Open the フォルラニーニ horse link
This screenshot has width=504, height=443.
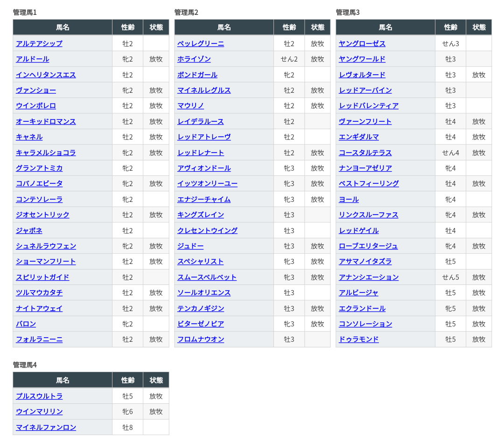(39, 339)
